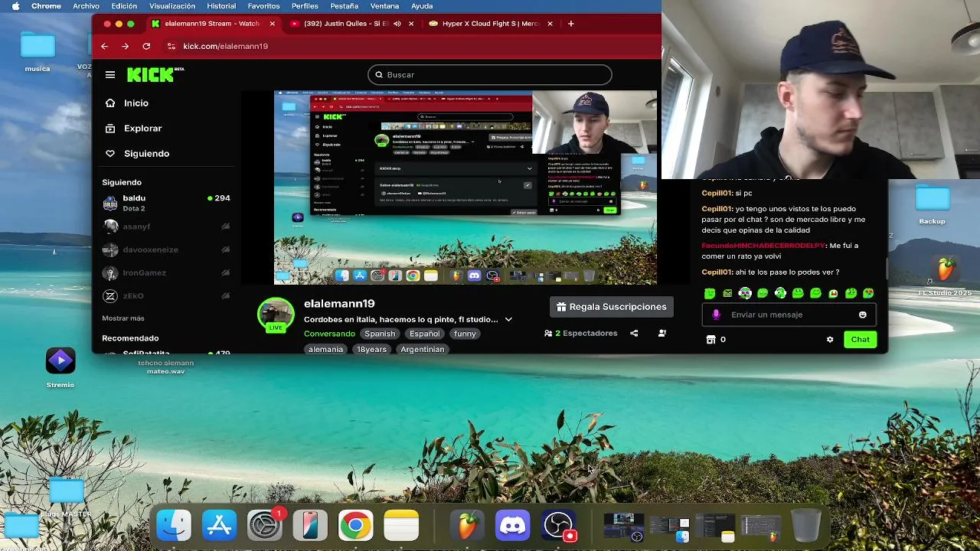Open Discord from the Dock

(x=513, y=527)
